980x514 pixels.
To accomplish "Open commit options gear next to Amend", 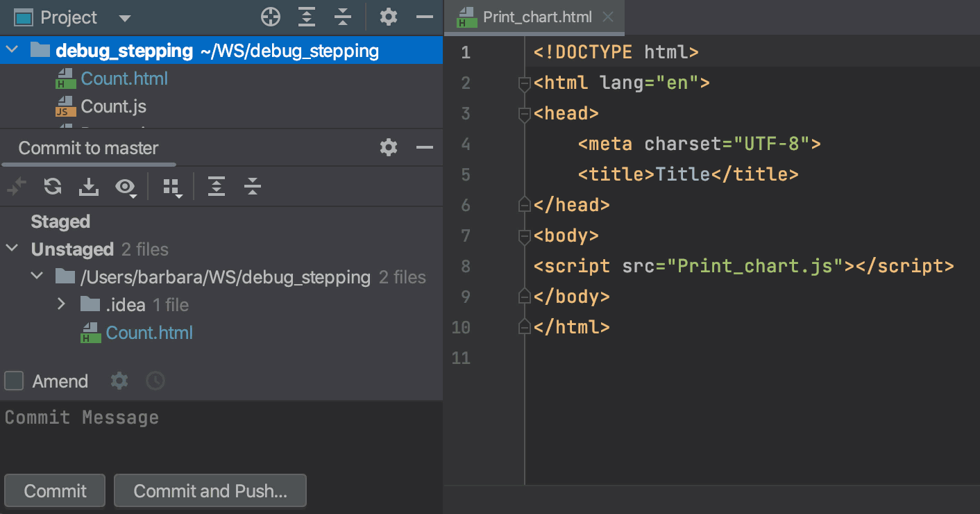I will click(x=119, y=381).
